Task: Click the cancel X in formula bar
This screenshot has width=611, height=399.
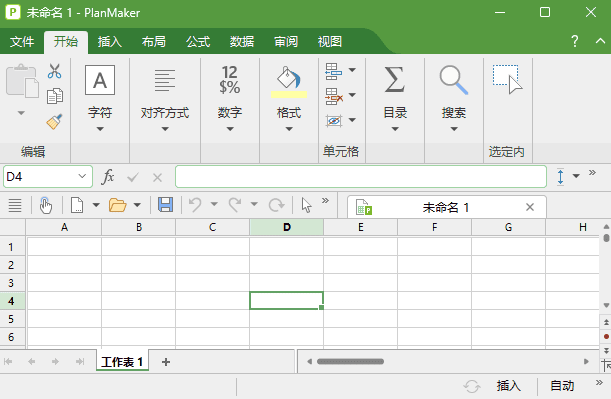Action: pyautogui.click(x=157, y=178)
